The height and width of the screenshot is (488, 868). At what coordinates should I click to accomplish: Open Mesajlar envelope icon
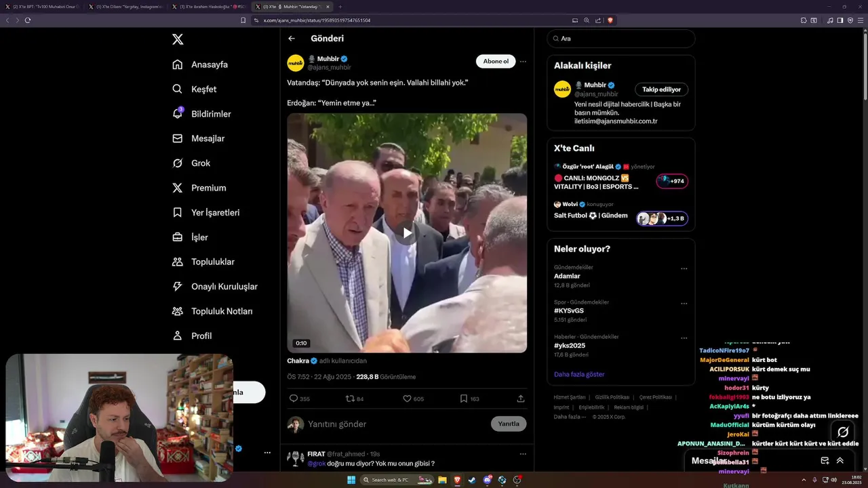(x=177, y=138)
